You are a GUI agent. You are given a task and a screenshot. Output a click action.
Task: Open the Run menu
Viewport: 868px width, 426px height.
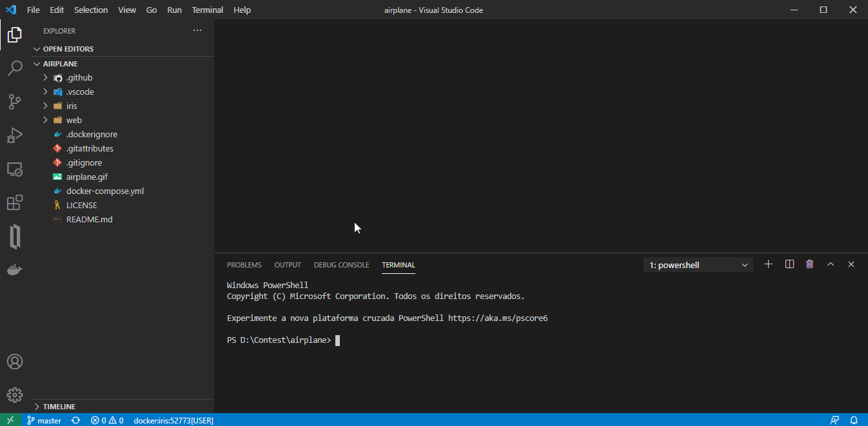174,10
